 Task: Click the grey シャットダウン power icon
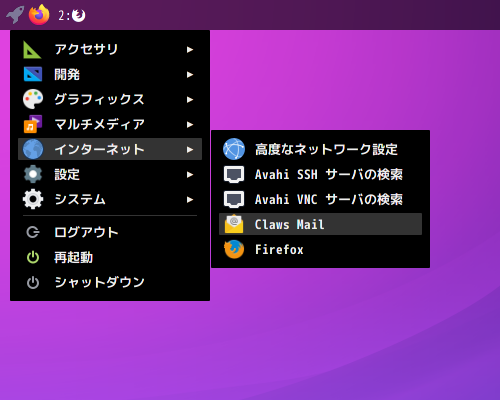[33, 282]
